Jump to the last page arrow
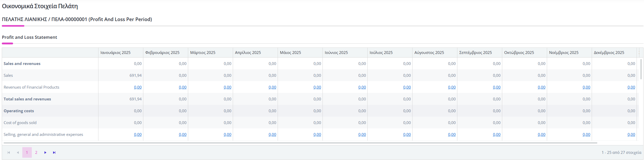This screenshot has height=160, width=644. 54,153
